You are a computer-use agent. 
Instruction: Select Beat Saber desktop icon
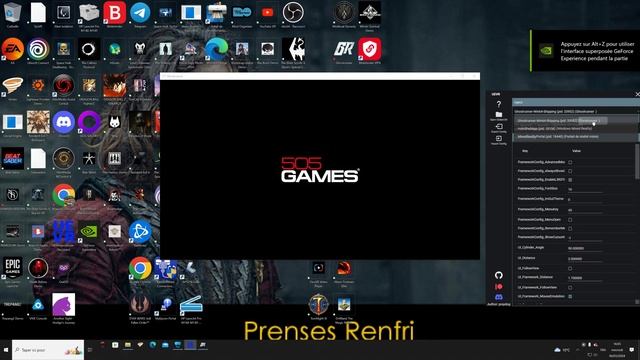pos(13,160)
